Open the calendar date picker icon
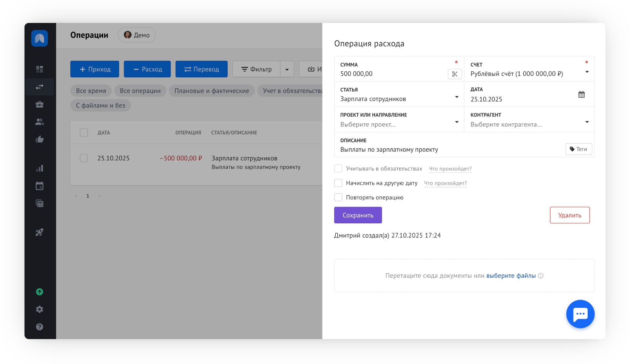This screenshot has width=630, height=364. (x=581, y=95)
